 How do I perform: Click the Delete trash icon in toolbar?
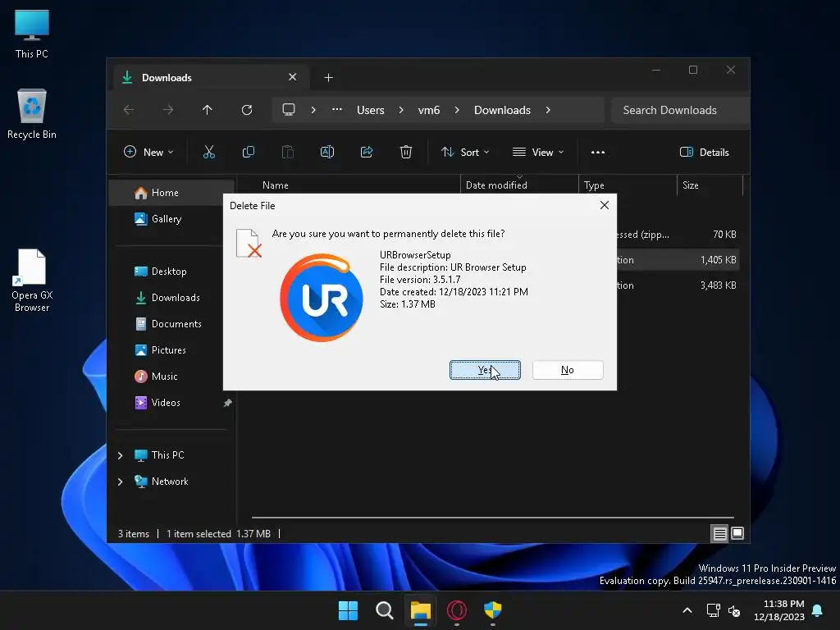point(406,152)
